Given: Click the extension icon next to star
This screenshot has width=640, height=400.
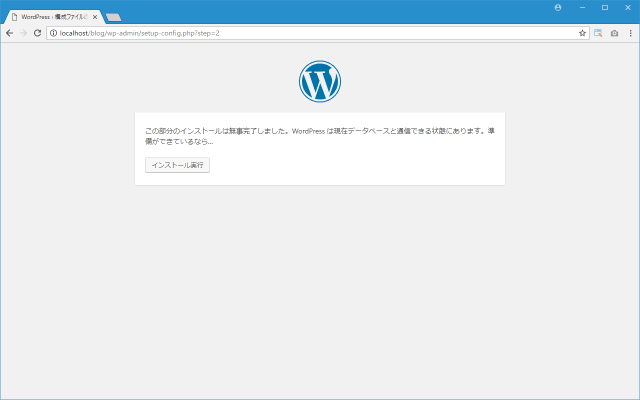Looking at the screenshot, I should click(x=598, y=33).
